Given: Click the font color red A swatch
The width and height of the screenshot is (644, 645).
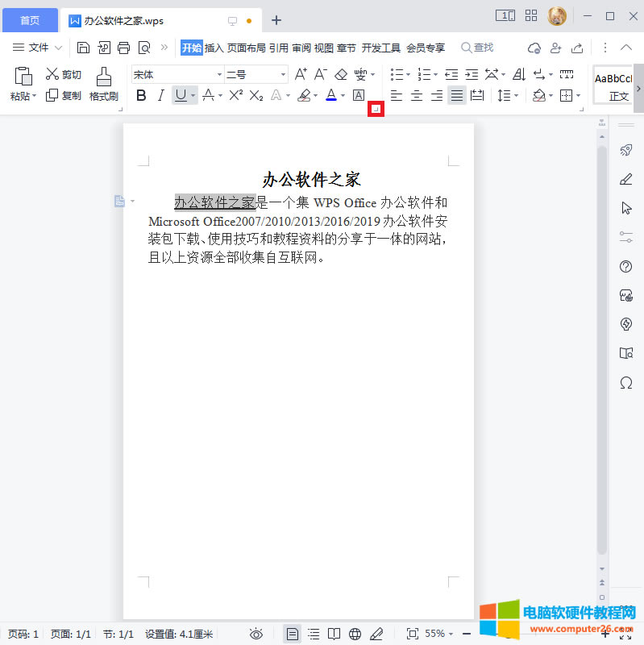Looking at the screenshot, I should (330, 96).
